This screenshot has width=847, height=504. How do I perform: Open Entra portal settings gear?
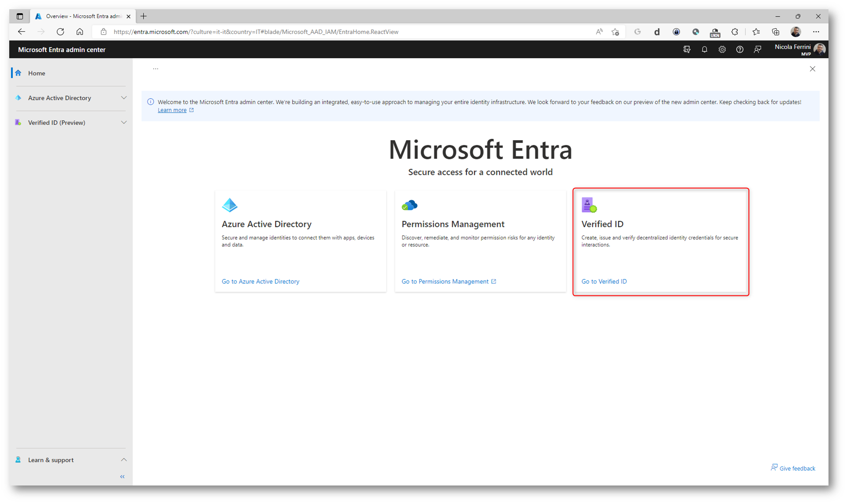[722, 50]
